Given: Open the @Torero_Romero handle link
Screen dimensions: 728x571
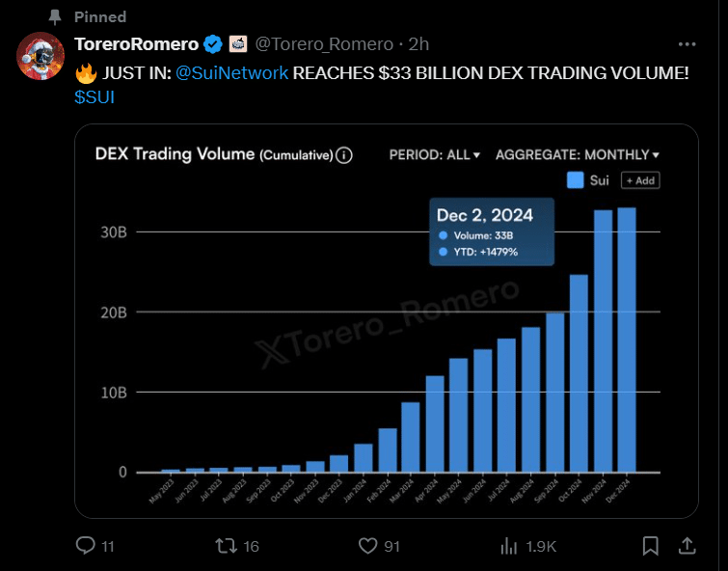Looking at the screenshot, I should pos(324,44).
